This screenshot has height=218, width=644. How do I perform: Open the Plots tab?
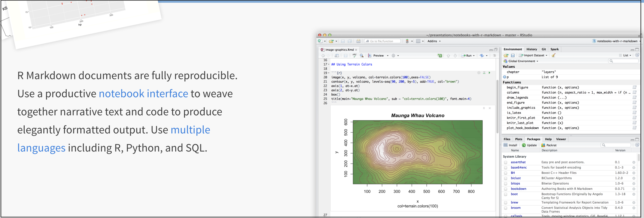coord(518,139)
